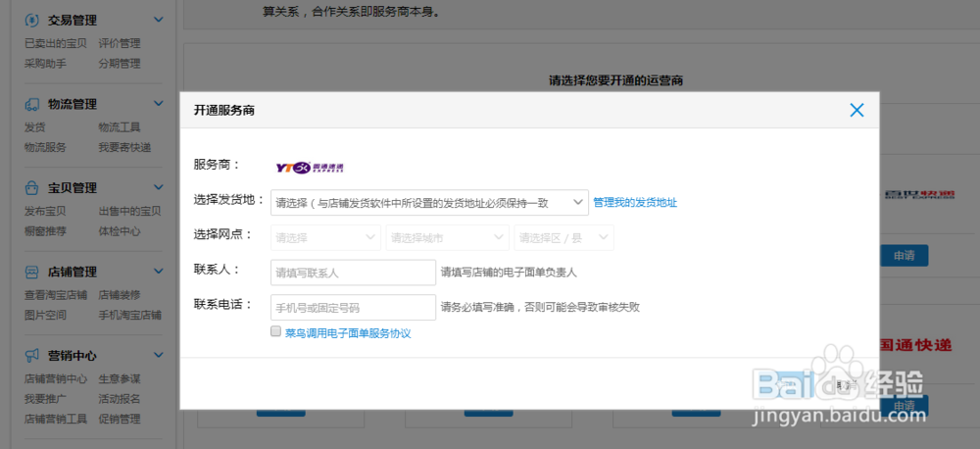Viewport: 980px width, 449px height.
Task: Collapse the 店铺管理 section chevron
Action: tap(158, 271)
